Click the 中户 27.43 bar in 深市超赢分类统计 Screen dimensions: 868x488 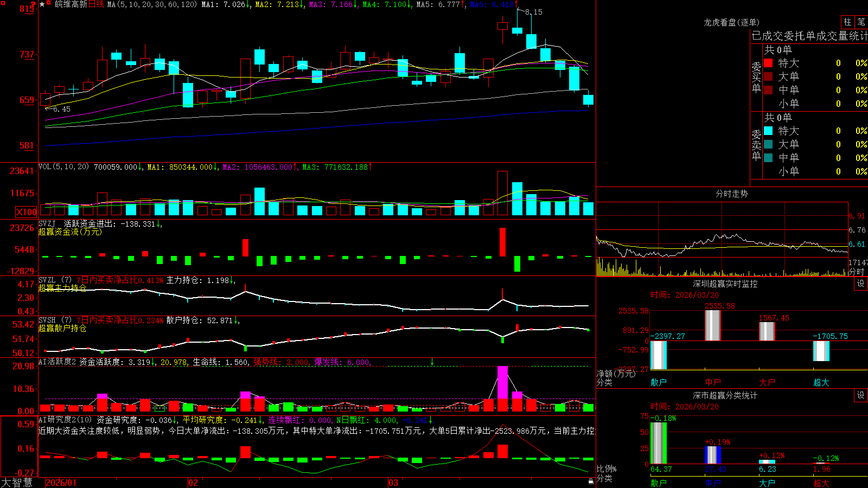coord(713,455)
